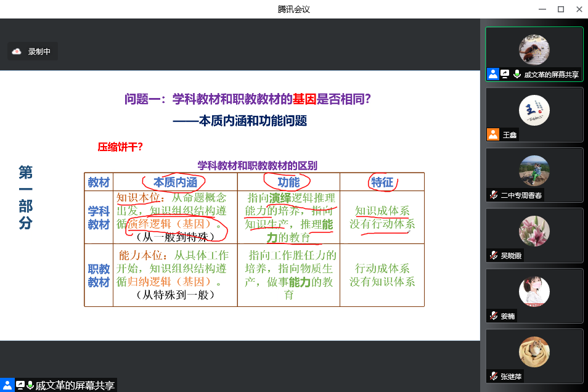Click 功能 column header
Image resolution: width=588 pixels, height=392 pixels.
(288, 182)
